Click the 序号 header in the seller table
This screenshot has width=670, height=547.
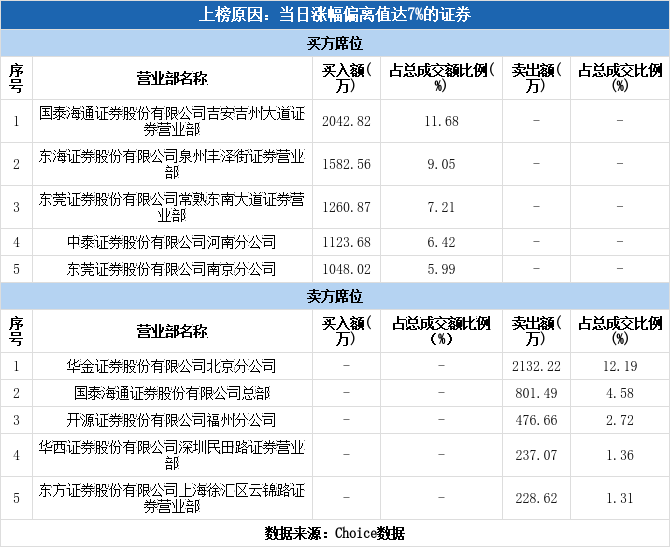click(16, 331)
